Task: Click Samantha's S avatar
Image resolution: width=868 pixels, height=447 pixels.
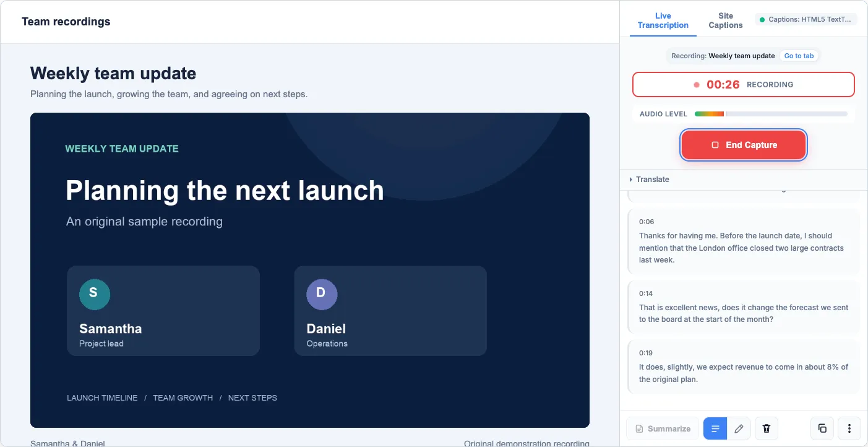Action: (x=95, y=294)
